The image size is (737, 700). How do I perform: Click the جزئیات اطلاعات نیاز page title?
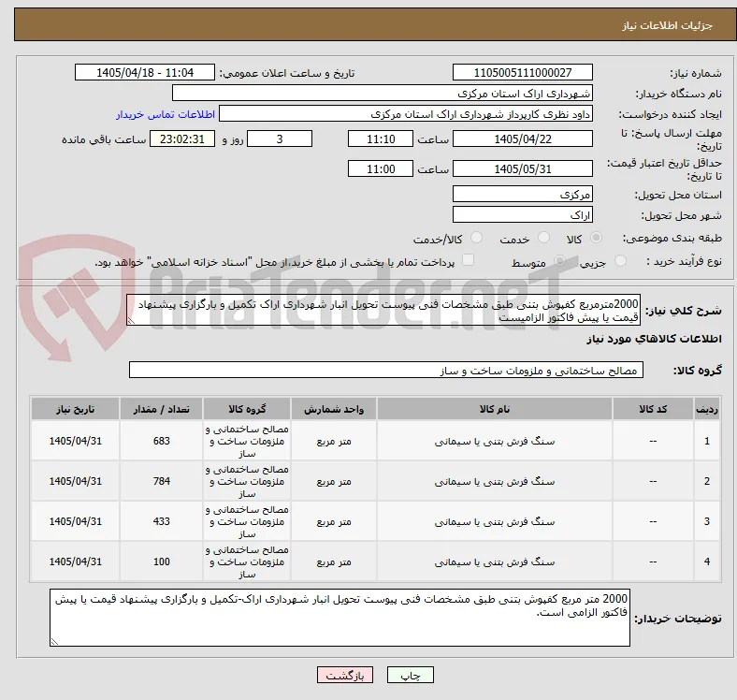668,25
